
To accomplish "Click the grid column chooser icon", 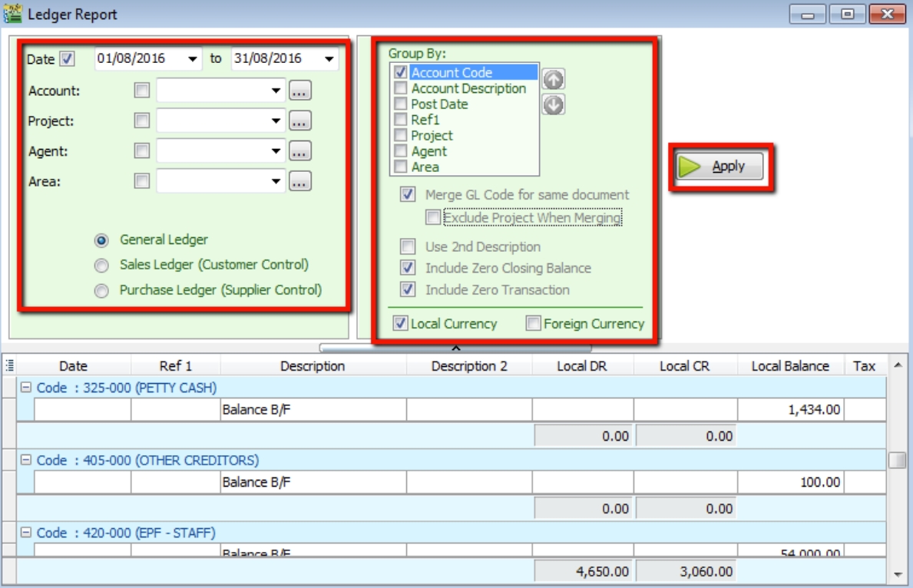I will click(10, 366).
